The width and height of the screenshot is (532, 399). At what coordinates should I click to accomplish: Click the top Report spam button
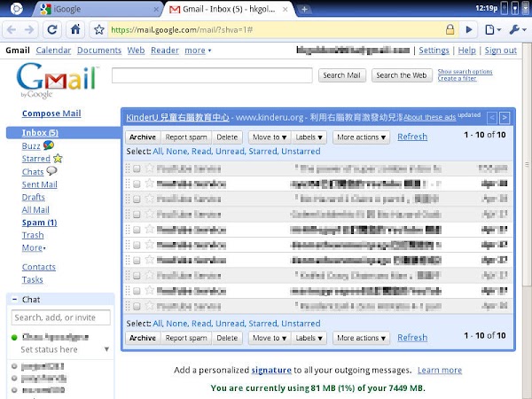pos(186,137)
